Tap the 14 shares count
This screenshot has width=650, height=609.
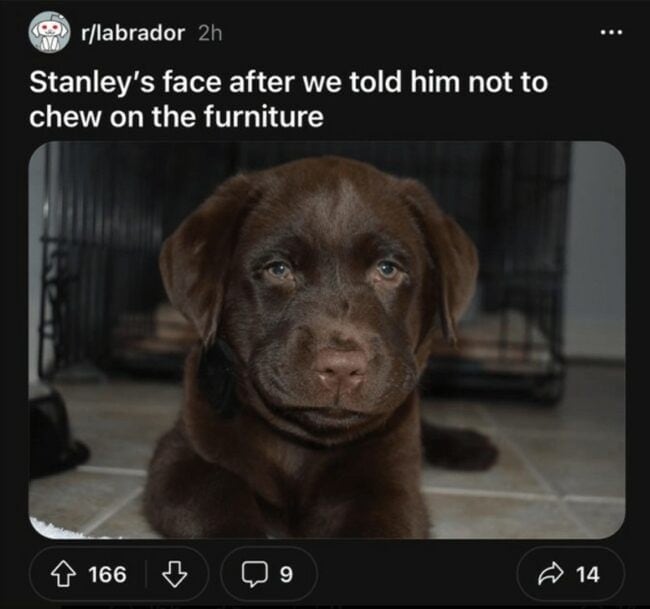(x=587, y=575)
